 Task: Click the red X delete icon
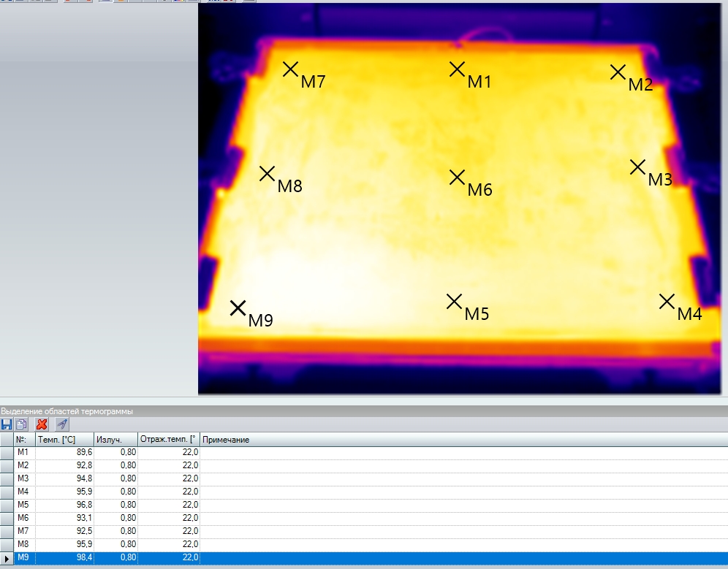(42, 424)
